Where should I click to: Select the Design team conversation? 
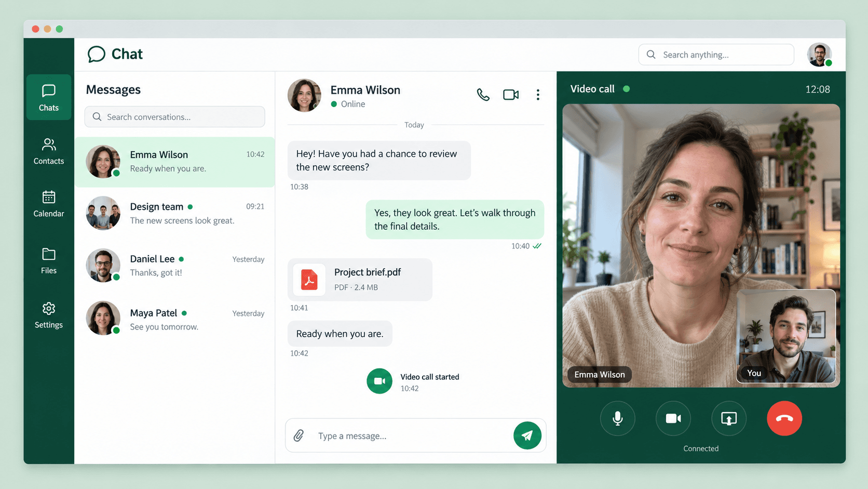(x=175, y=213)
